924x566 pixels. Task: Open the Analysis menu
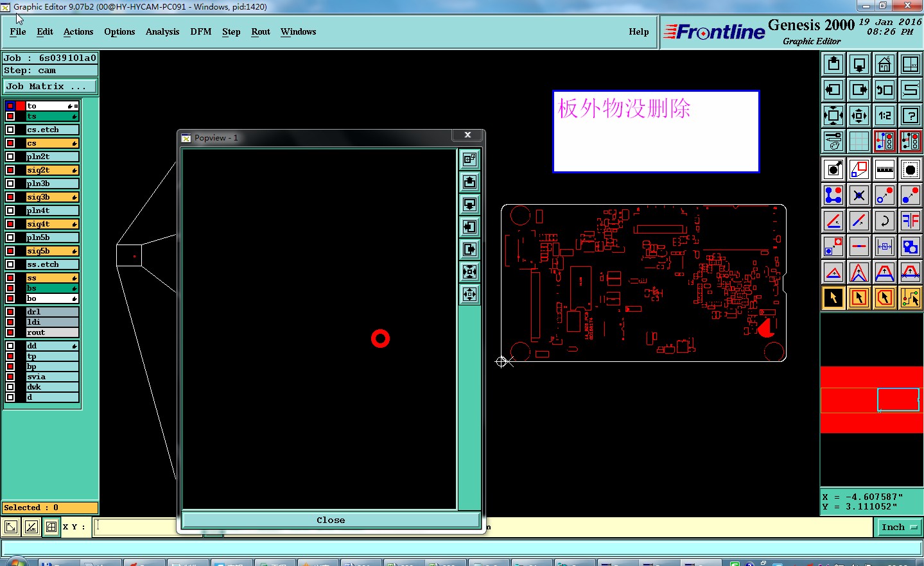pos(162,31)
